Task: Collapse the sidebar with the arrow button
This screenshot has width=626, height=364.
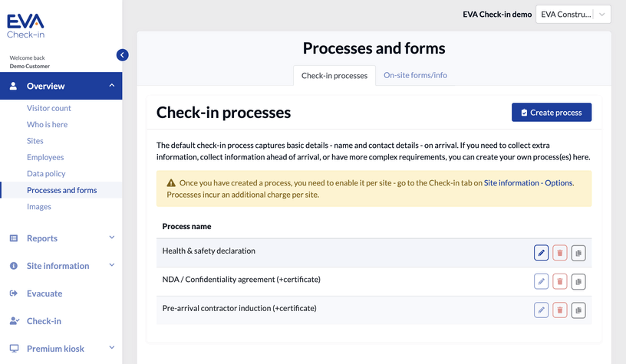Action: [x=122, y=55]
